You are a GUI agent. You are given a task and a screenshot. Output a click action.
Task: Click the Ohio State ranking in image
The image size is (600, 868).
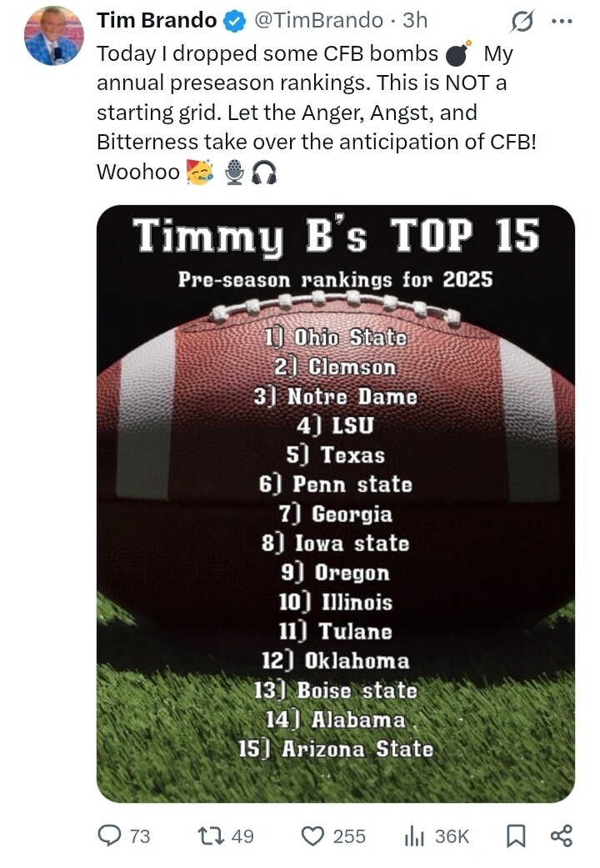pos(336,337)
